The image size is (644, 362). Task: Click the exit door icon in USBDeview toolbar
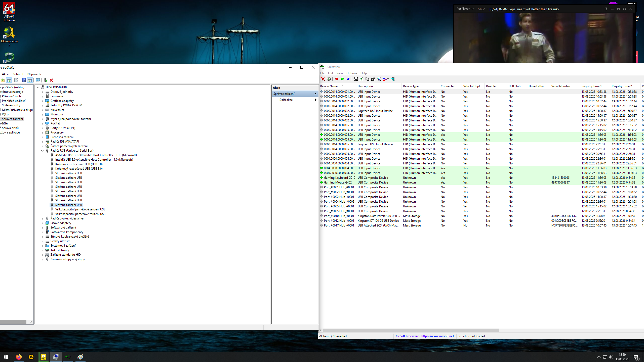tap(393, 79)
